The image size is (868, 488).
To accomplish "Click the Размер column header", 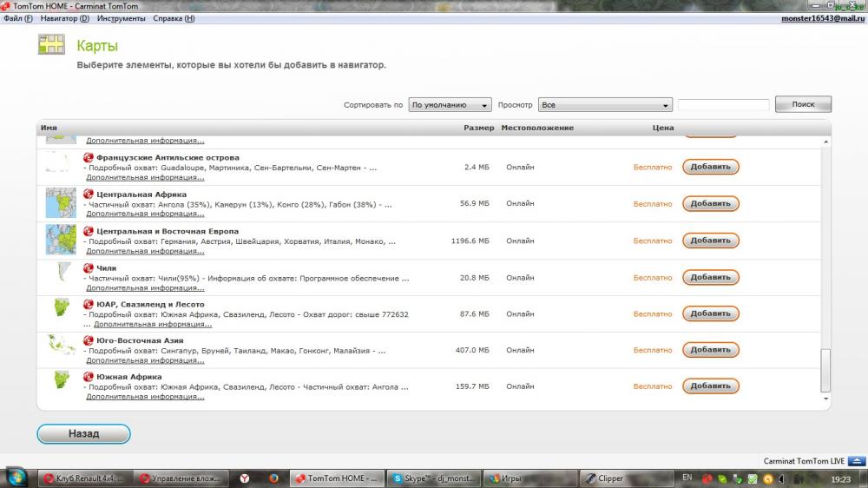I will pyautogui.click(x=478, y=128).
